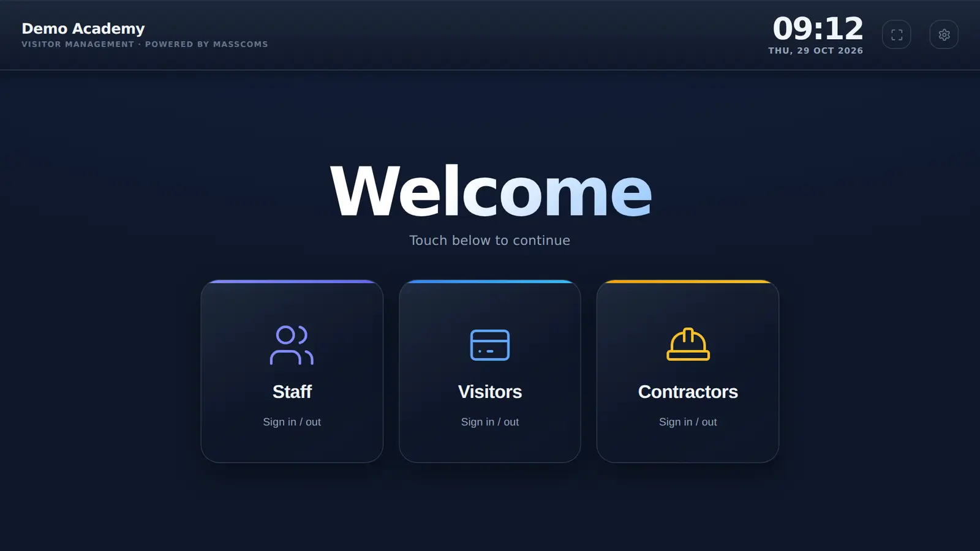The image size is (980, 551).
Task: Click the Contractors card title
Action: pyautogui.click(x=688, y=392)
